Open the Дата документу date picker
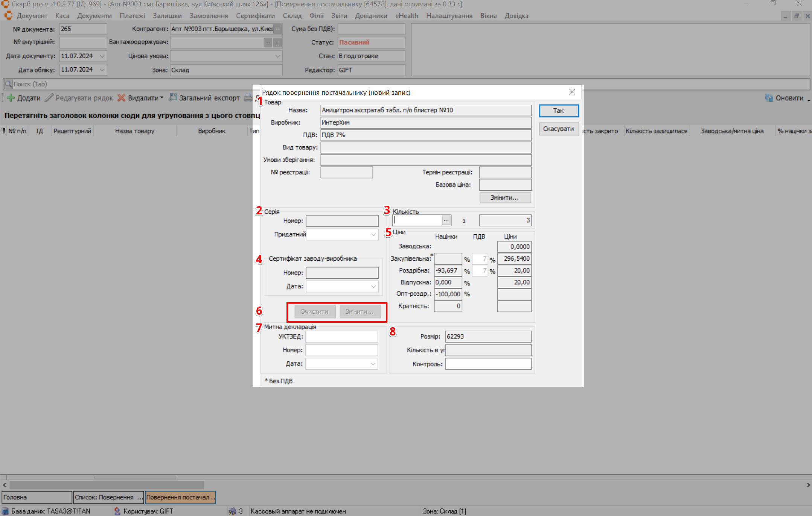The height and width of the screenshot is (516, 812). pyautogui.click(x=102, y=56)
